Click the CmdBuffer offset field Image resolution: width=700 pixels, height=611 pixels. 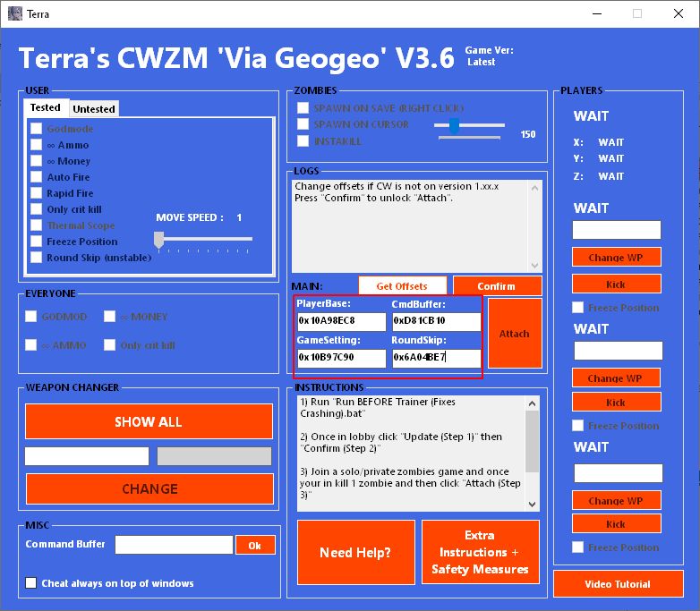click(x=436, y=321)
